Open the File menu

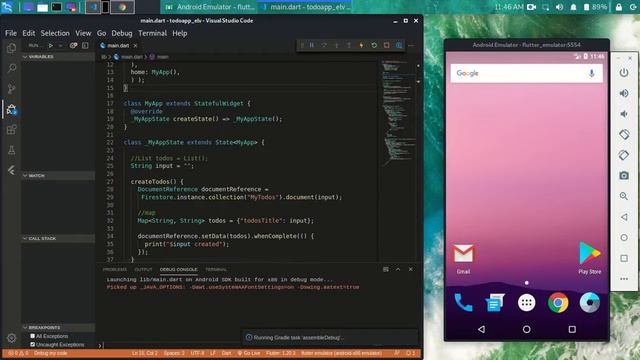(11, 33)
